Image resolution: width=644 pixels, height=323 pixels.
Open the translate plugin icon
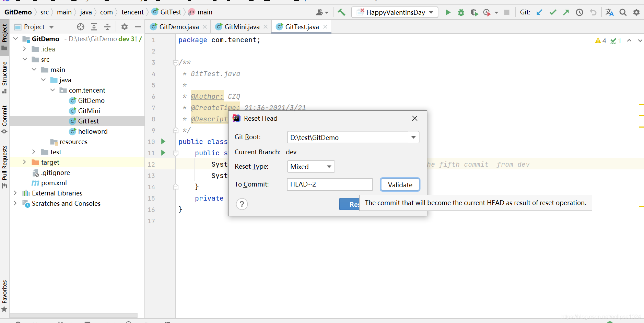[609, 12]
